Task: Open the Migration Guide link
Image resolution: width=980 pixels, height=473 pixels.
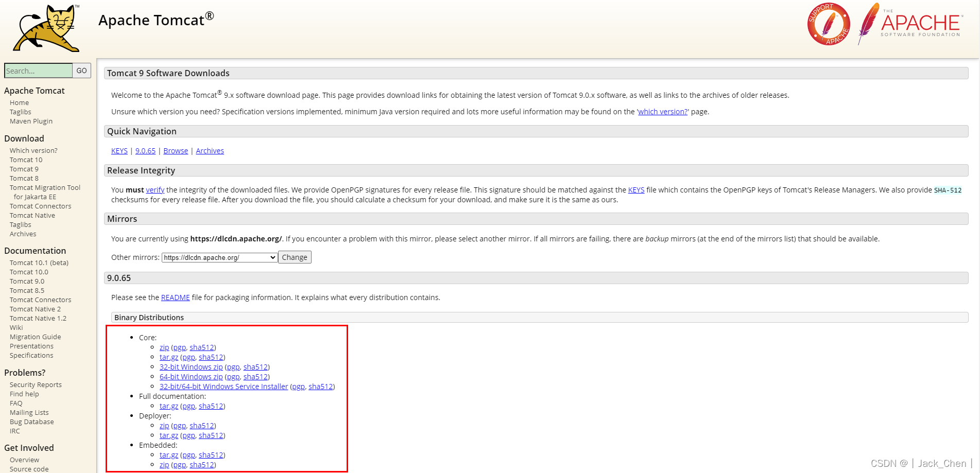Action: (36, 337)
